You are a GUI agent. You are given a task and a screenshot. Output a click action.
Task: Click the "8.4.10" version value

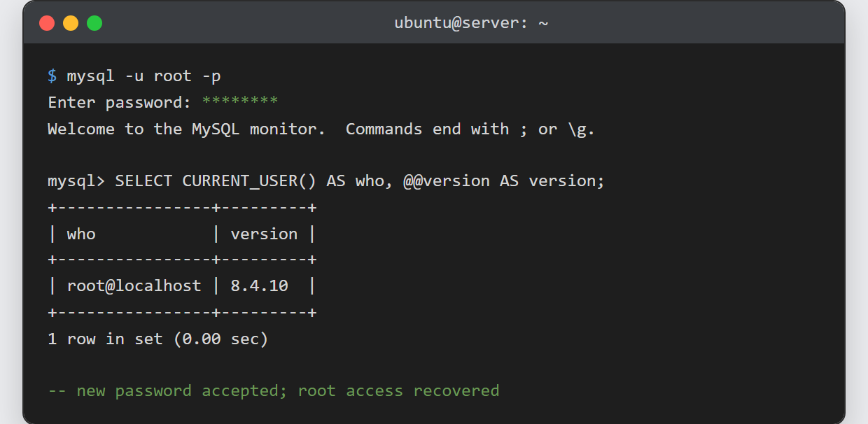(x=259, y=286)
